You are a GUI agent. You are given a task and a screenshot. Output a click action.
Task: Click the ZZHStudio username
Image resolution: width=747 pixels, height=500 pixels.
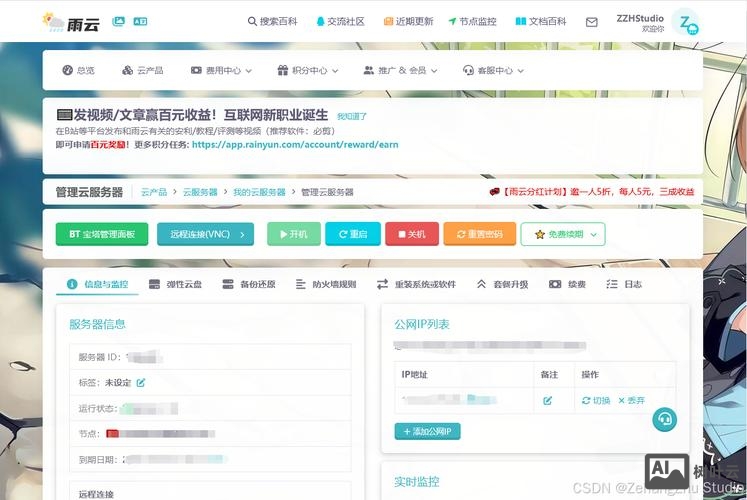640,19
